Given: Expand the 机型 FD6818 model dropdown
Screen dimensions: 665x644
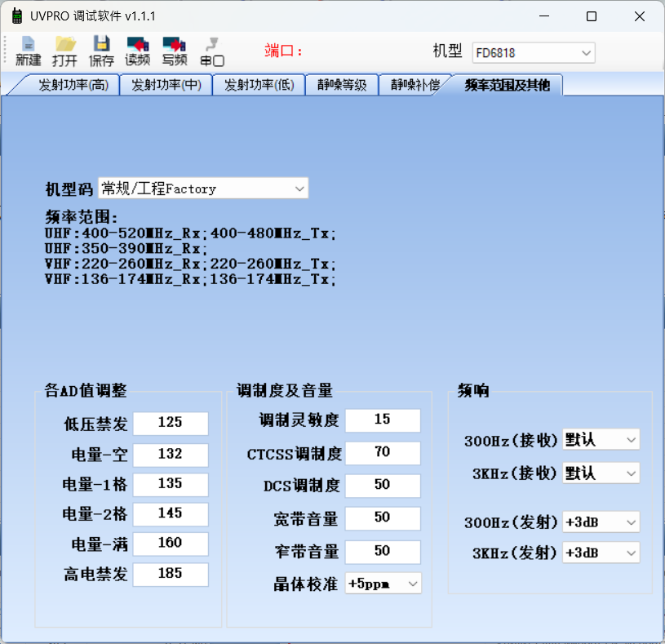Looking at the screenshot, I should pos(534,53).
